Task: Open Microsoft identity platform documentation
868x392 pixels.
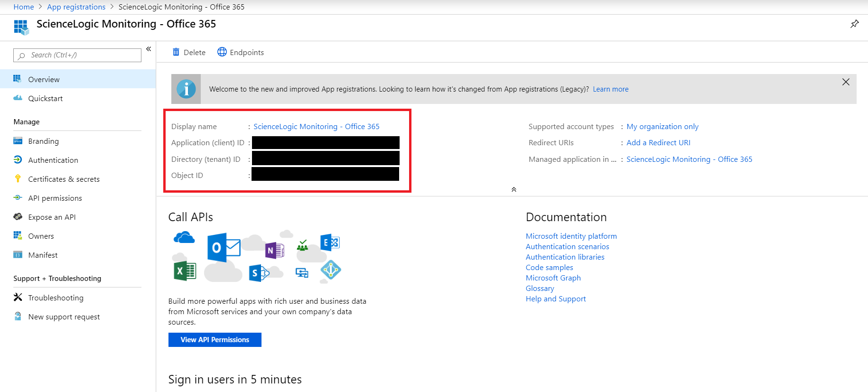Action: (571, 236)
